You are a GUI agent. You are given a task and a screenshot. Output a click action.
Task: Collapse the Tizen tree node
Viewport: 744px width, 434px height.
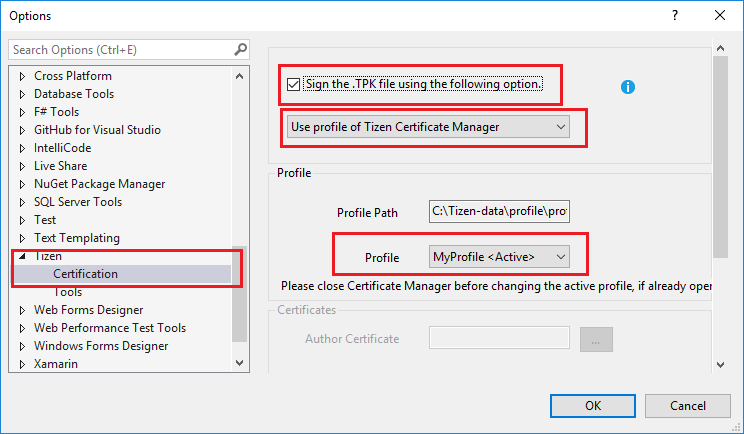click(x=23, y=256)
